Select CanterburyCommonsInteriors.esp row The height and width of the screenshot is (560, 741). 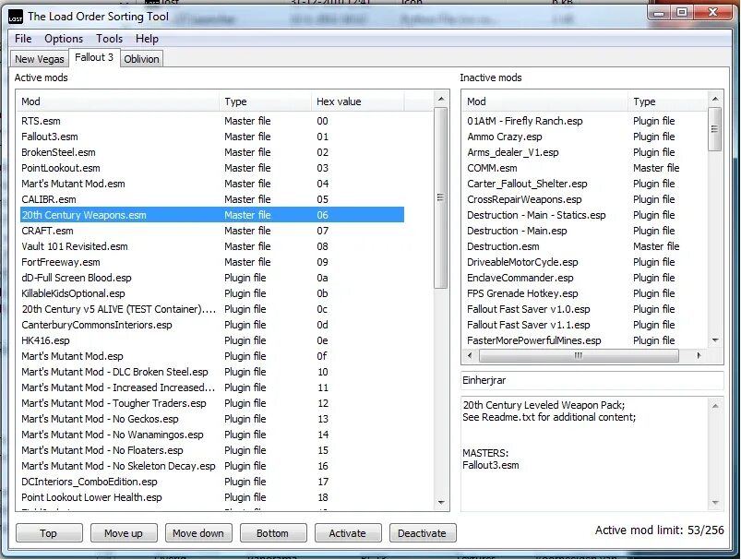[211, 325]
